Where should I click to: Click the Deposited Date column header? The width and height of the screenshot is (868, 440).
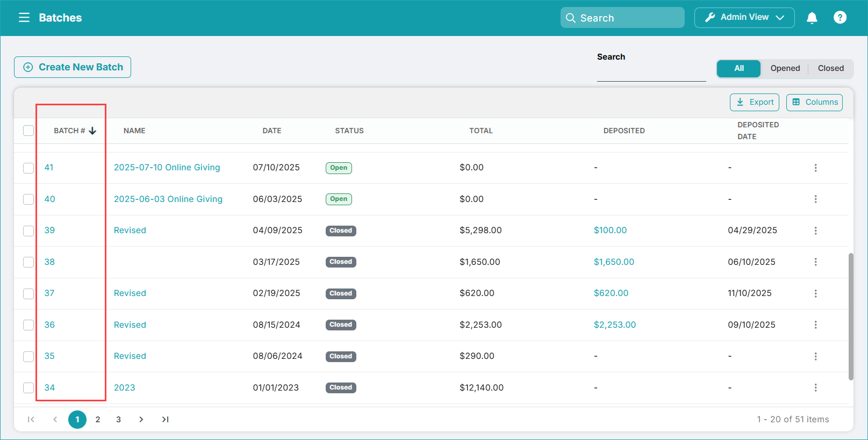(758, 131)
